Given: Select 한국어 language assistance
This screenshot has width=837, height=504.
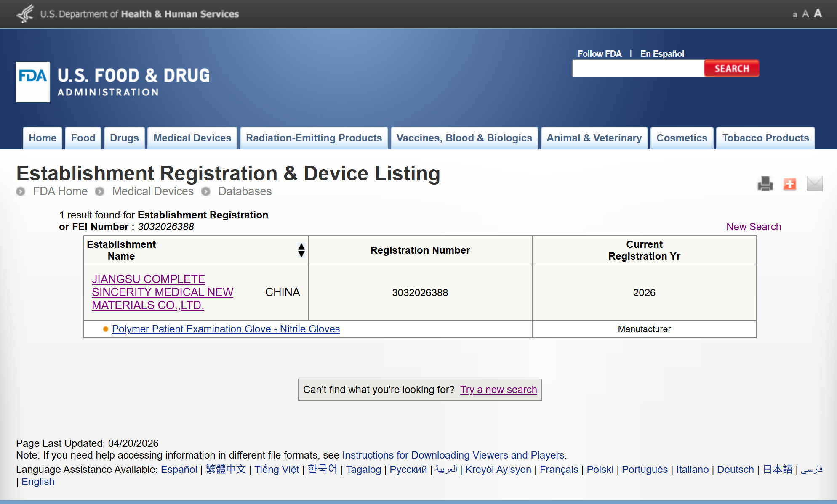Looking at the screenshot, I should click(x=323, y=470).
